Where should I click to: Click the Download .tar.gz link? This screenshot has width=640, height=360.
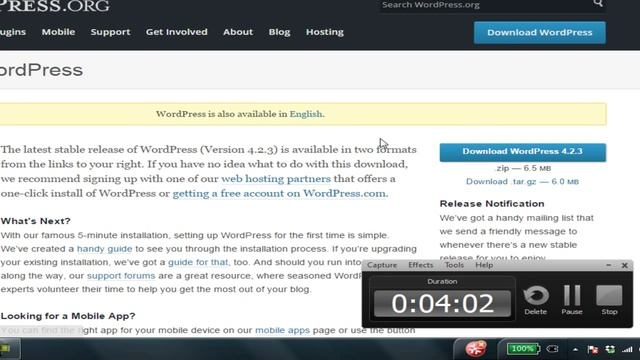coord(522,182)
